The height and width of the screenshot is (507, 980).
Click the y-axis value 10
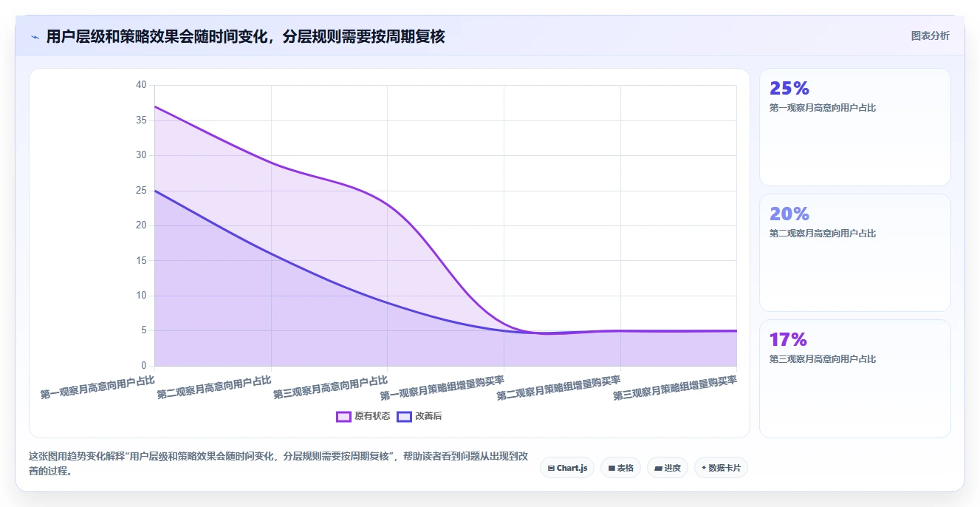coord(141,296)
